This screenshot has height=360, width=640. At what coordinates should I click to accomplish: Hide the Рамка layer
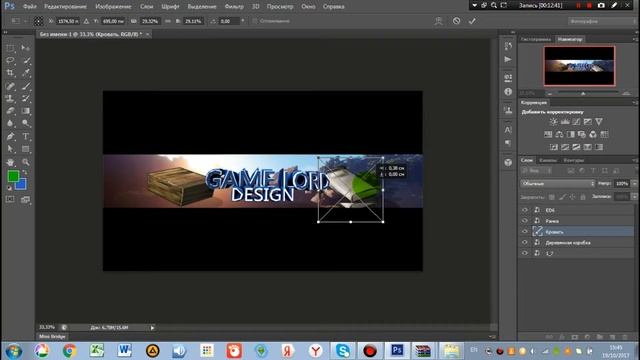[x=525, y=221]
